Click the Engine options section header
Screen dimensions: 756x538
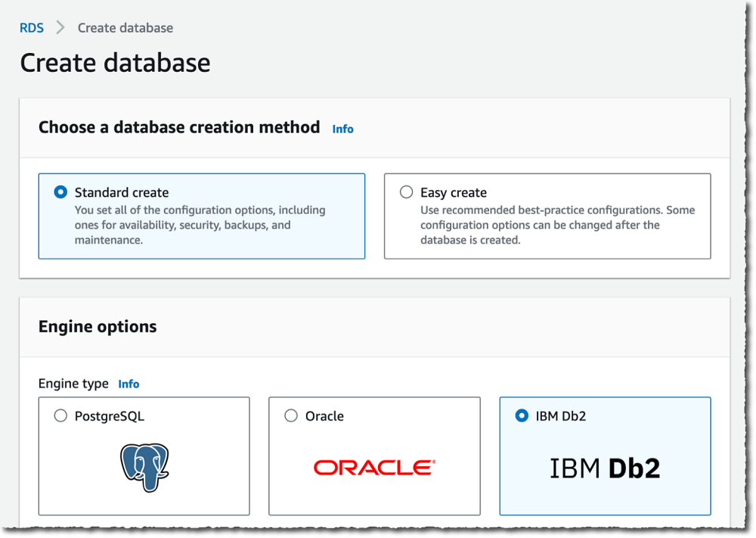pos(97,326)
